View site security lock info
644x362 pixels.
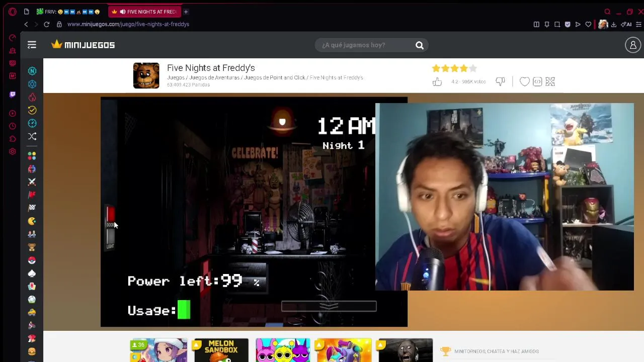pyautogui.click(x=59, y=24)
